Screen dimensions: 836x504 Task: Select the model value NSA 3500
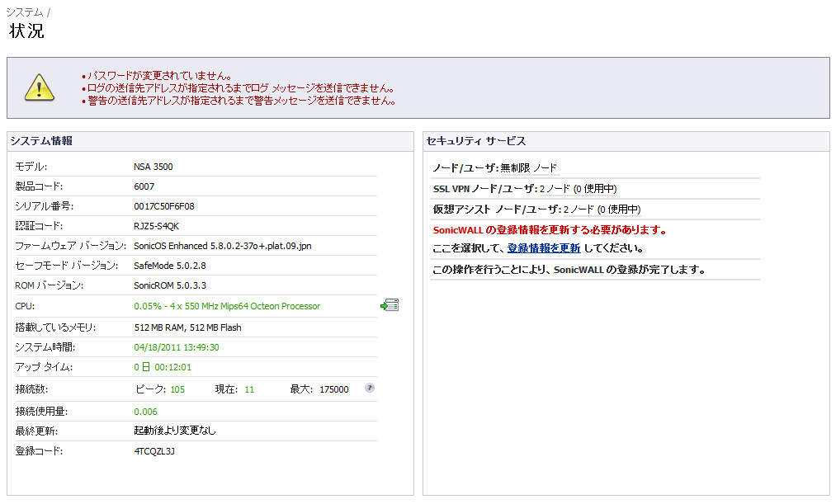pos(153,167)
